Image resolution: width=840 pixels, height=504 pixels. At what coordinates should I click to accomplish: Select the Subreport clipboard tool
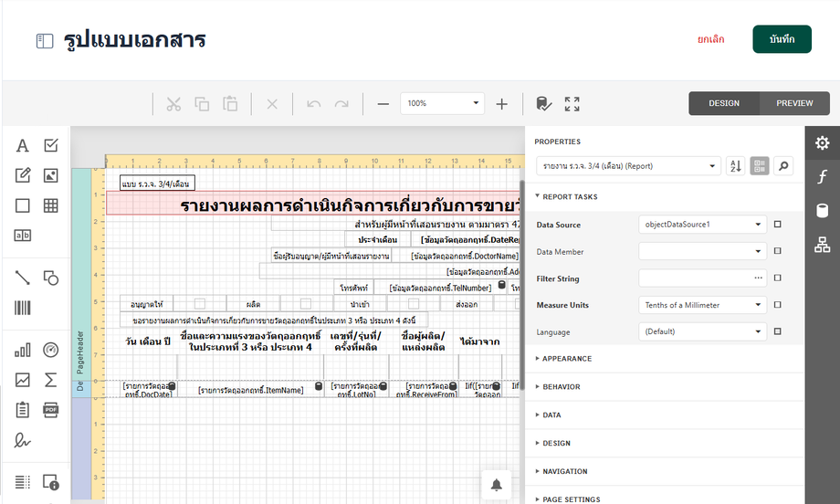[x=23, y=410]
